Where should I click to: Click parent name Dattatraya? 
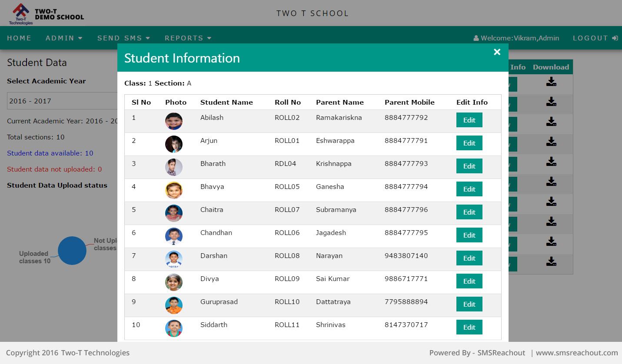pos(333,302)
